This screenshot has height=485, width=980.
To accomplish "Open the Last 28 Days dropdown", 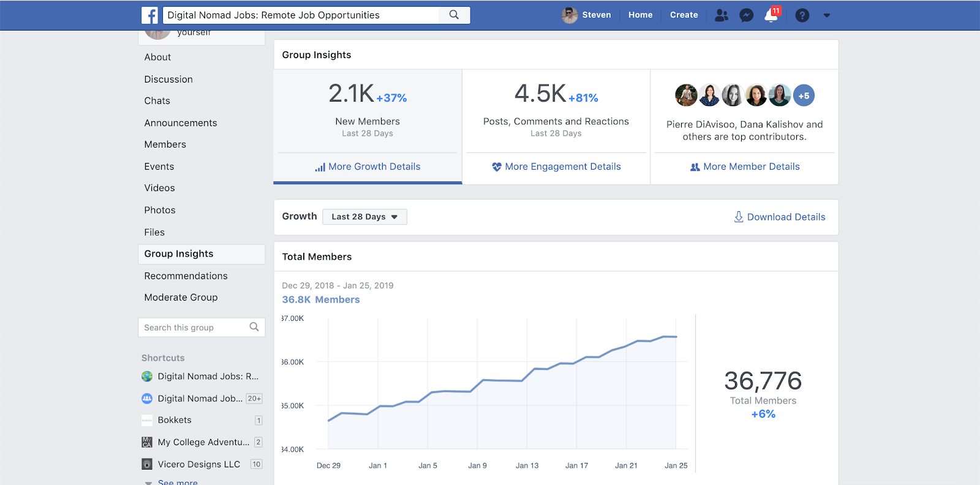I will [364, 217].
